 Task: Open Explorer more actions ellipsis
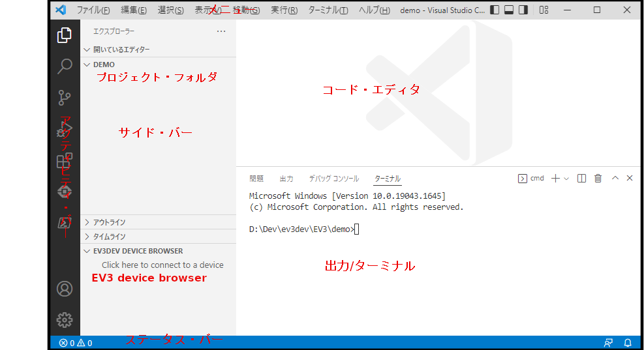(221, 31)
